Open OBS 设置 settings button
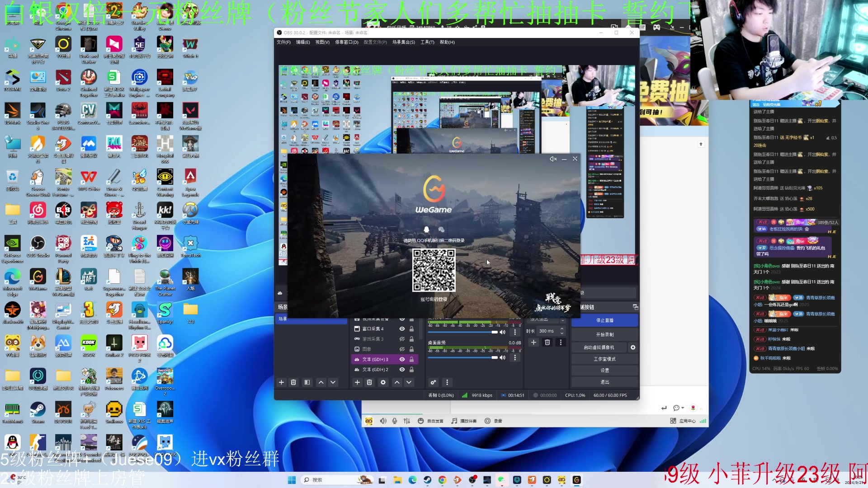This screenshot has height=488, width=868. (x=604, y=371)
